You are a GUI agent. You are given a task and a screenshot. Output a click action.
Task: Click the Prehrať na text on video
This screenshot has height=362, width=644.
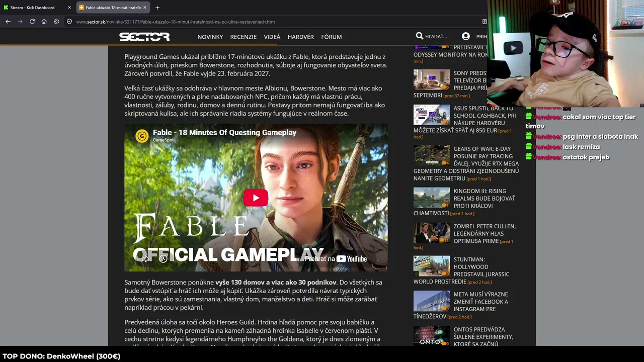coord(319,258)
